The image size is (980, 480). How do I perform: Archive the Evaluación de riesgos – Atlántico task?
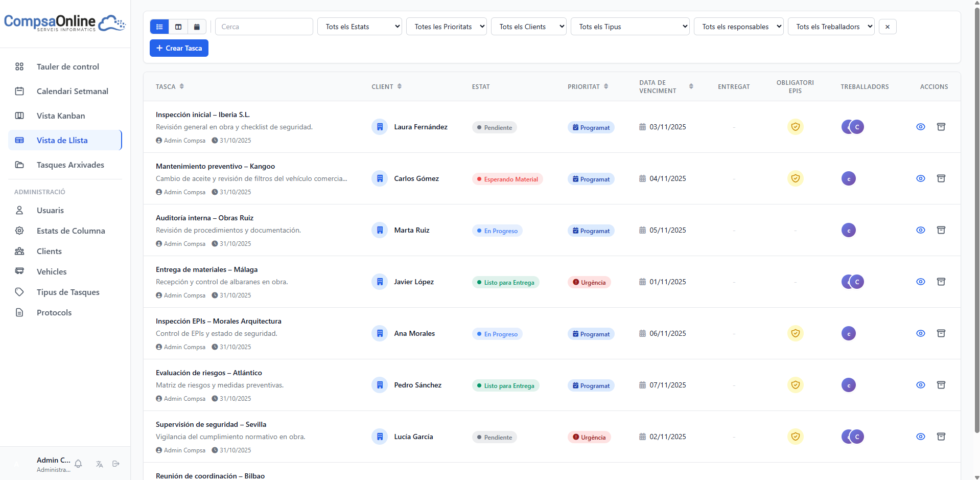(941, 385)
